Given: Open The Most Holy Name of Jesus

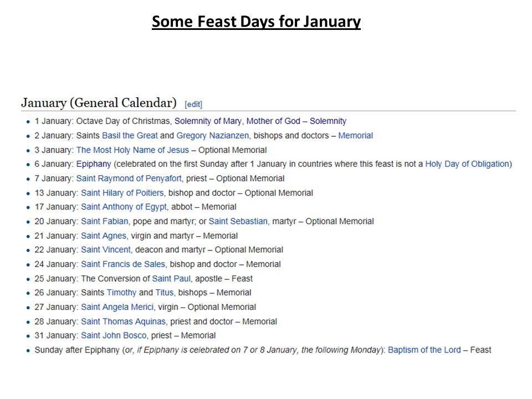Looking at the screenshot, I should pos(132,150).
